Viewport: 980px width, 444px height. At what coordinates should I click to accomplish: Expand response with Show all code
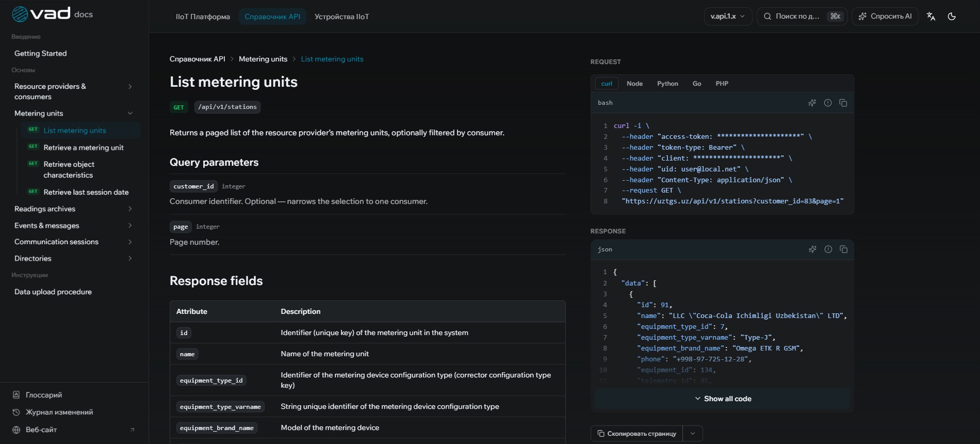pyautogui.click(x=723, y=399)
